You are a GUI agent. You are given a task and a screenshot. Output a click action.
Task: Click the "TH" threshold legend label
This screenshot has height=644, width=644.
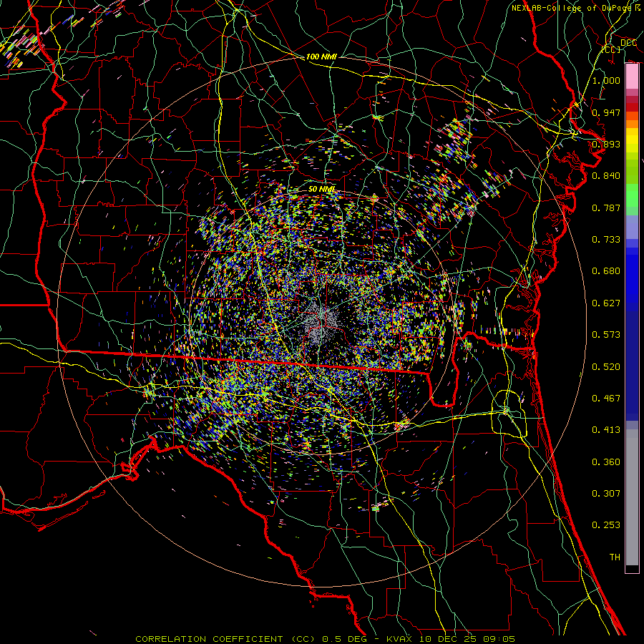click(x=615, y=557)
